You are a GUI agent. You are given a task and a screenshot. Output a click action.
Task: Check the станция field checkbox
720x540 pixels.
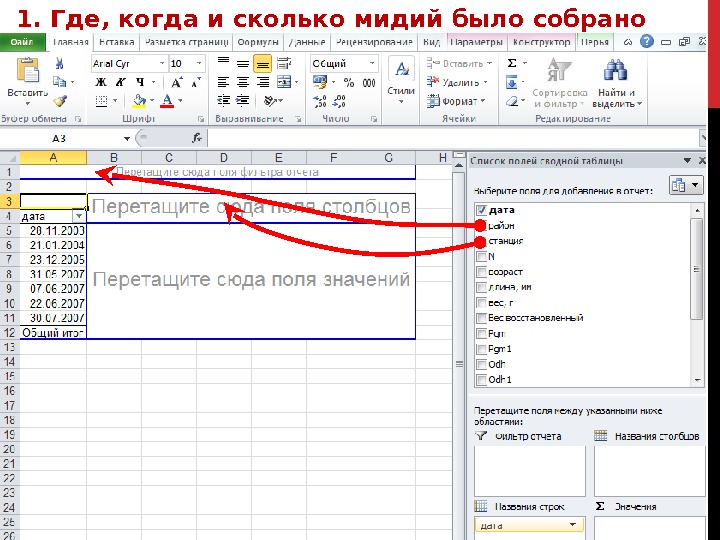(481, 241)
